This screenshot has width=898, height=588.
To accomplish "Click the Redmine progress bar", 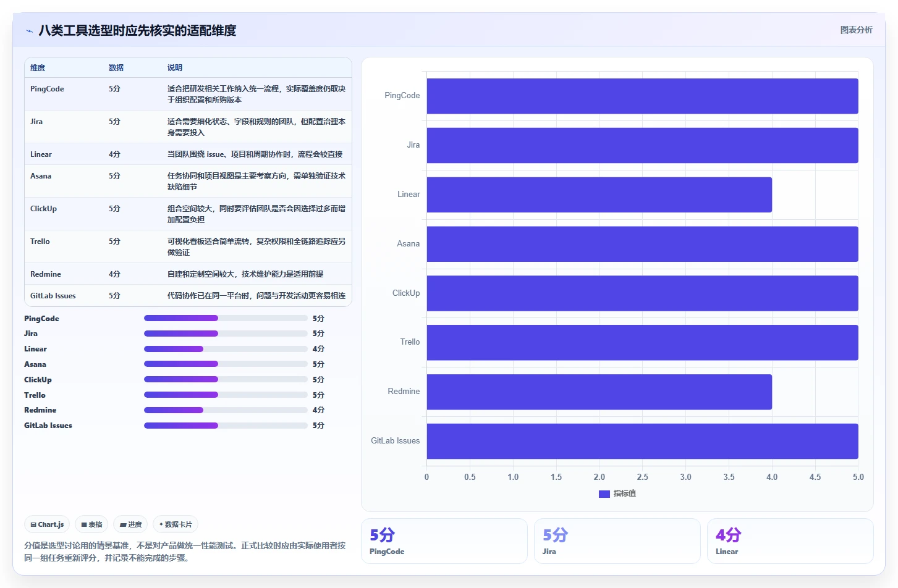I will click(226, 410).
